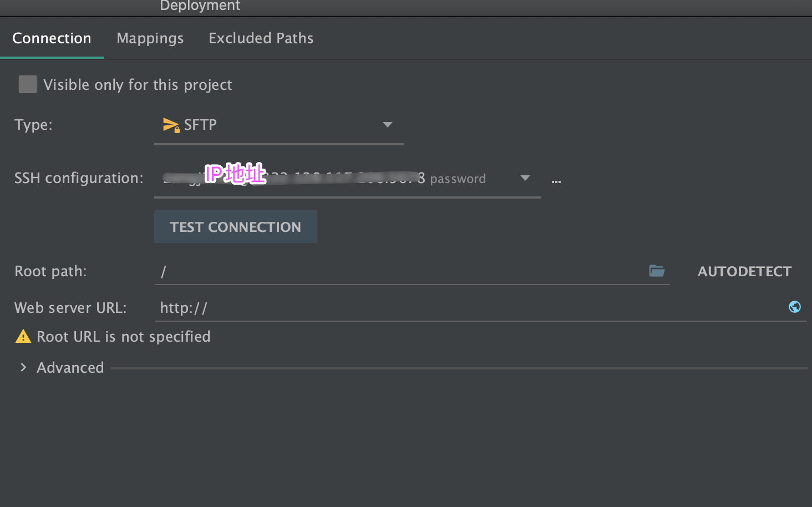Viewport: 812px width, 507px height.
Task: Click into the Root path input field
Action: (399, 272)
